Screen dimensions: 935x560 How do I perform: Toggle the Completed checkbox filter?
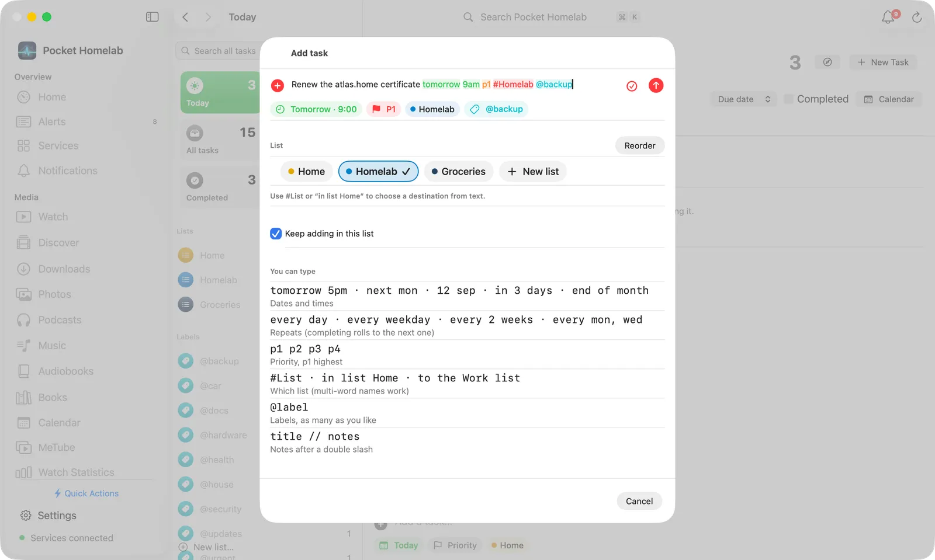point(789,99)
